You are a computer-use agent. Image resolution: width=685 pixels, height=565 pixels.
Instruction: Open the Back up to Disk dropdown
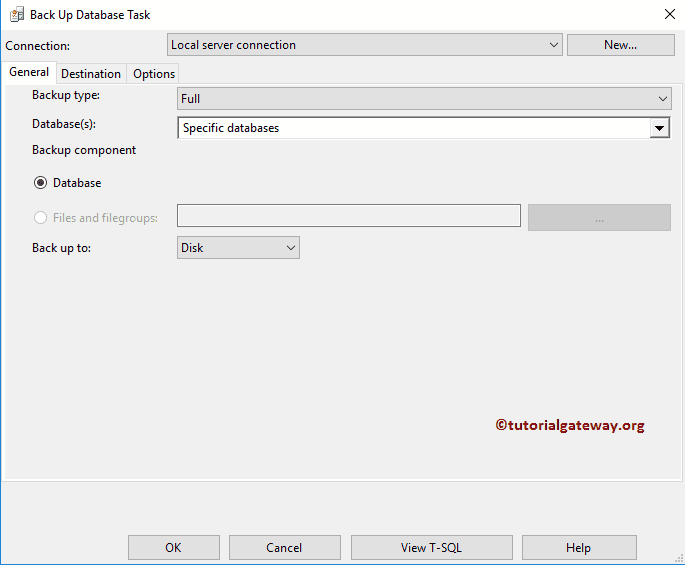pyautogui.click(x=238, y=248)
